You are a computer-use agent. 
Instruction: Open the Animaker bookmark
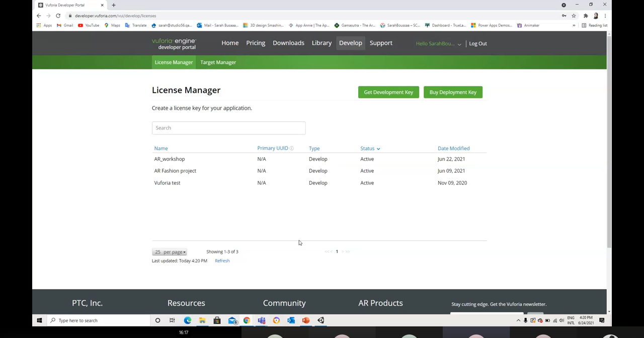click(528, 25)
